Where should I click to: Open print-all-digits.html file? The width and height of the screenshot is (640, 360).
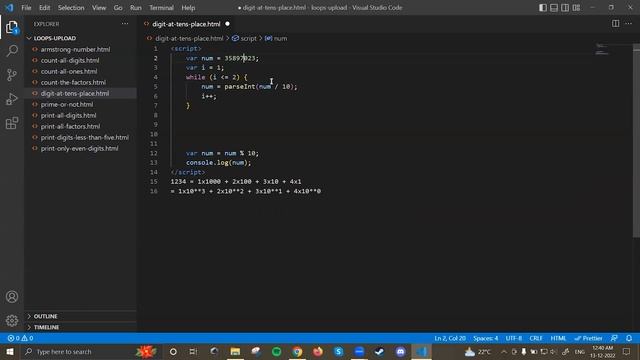coord(69,116)
